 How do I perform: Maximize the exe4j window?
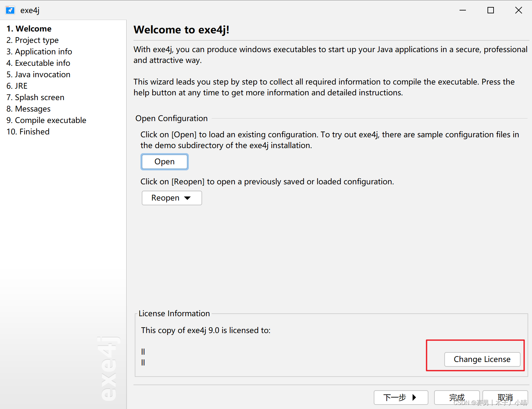[x=491, y=10]
